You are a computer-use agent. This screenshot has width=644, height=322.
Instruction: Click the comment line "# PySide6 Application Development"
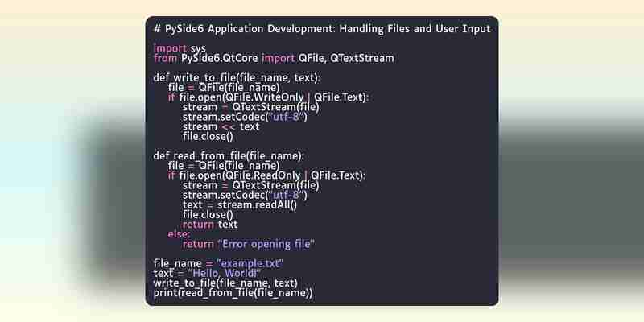[322, 29]
